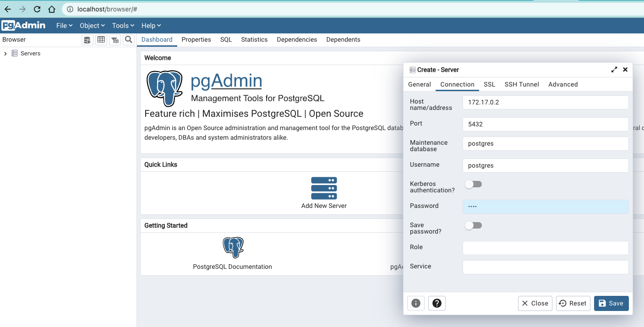Save the new server connection
644x327 pixels.
[611, 303]
